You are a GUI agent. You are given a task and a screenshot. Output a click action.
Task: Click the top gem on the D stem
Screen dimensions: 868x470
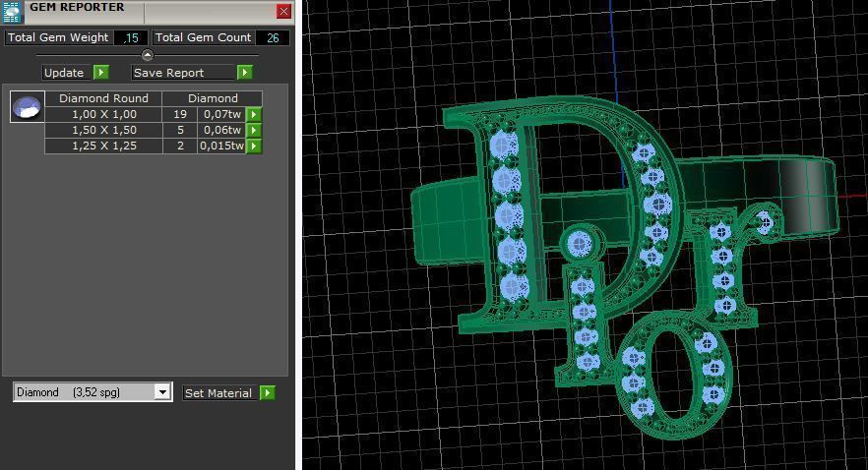click(x=503, y=146)
